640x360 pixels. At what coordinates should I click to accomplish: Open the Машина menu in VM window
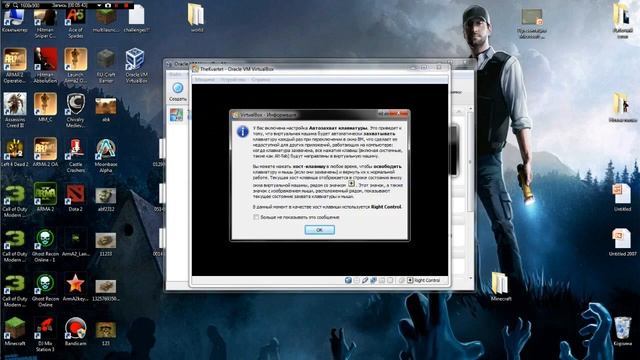click(204, 80)
